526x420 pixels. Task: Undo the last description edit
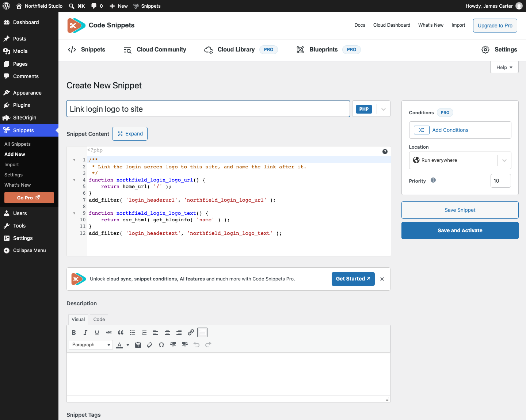[197, 345]
